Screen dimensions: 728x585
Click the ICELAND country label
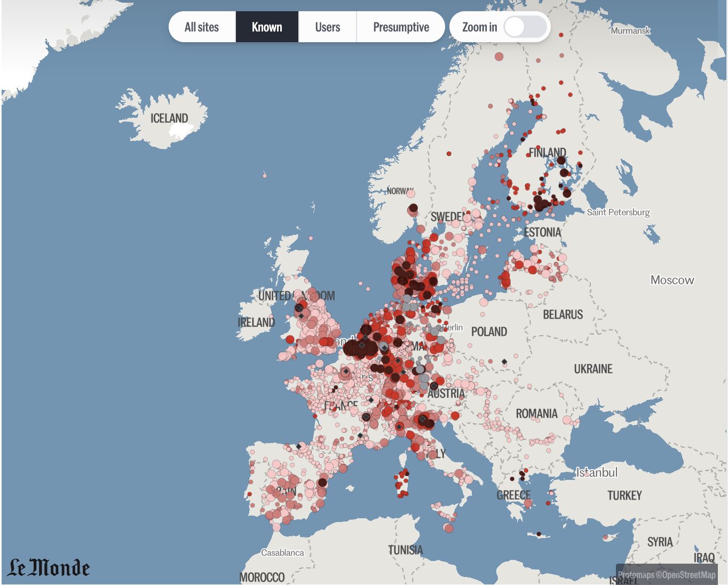pos(169,118)
